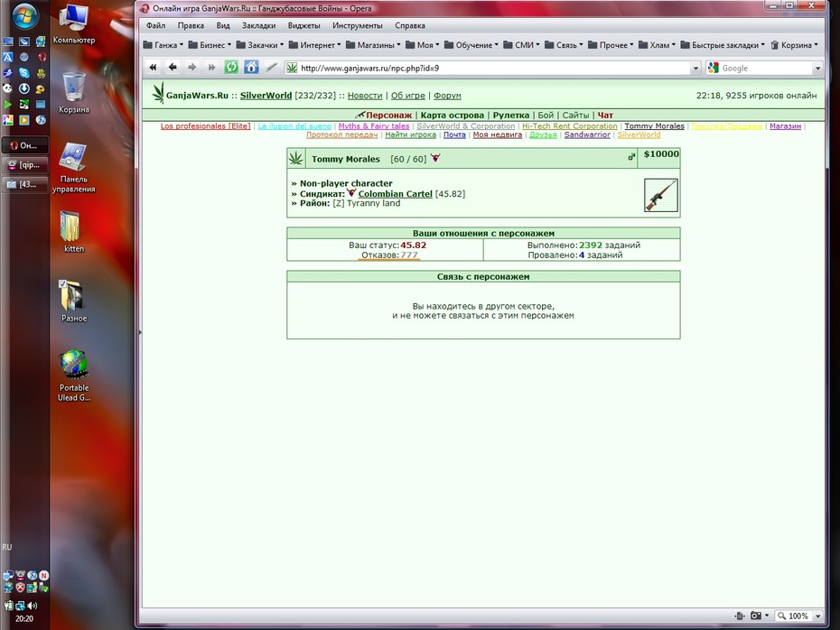Open the Форум link

click(x=447, y=96)
